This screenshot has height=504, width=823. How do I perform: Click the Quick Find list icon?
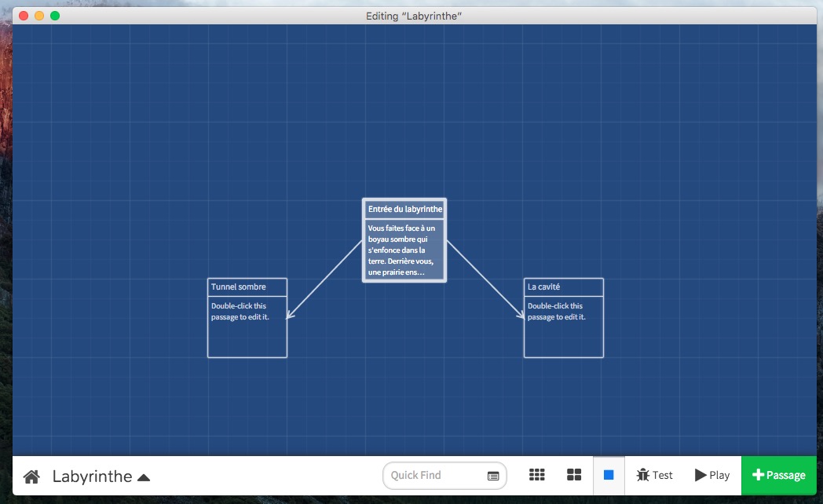[x=493, y=476]
